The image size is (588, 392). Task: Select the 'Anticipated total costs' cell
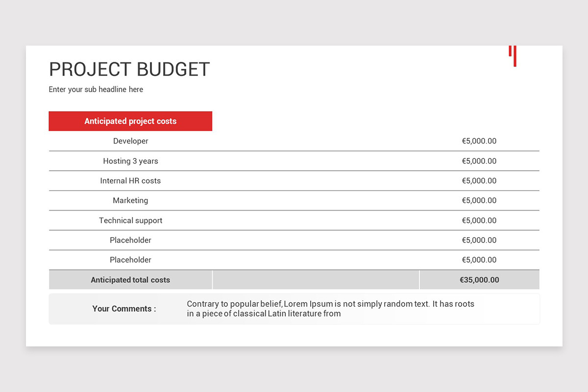[x=130, y=280]
